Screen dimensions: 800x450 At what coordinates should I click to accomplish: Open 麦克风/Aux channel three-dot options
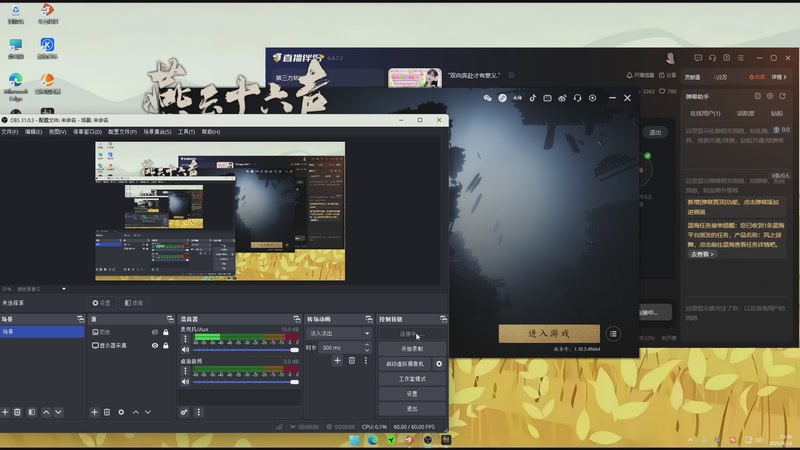185,338
